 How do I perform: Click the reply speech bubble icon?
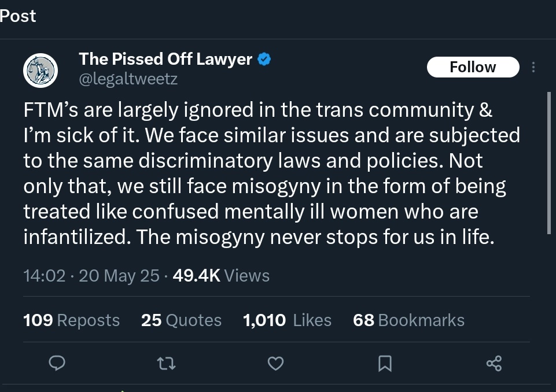56,363
